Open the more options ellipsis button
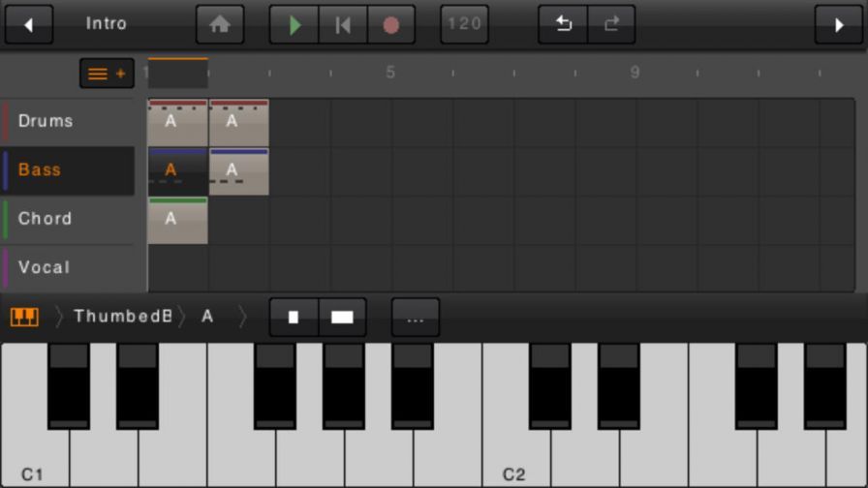Viewport: 868px width, 488px height. pos(416,318)
